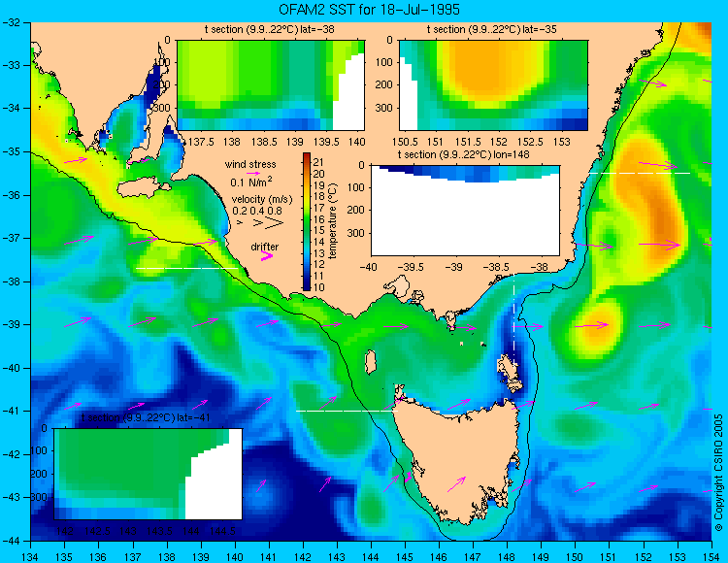Click the "velocity (m/s)" legend label
728x563 pixels.
tap(262, 200)
